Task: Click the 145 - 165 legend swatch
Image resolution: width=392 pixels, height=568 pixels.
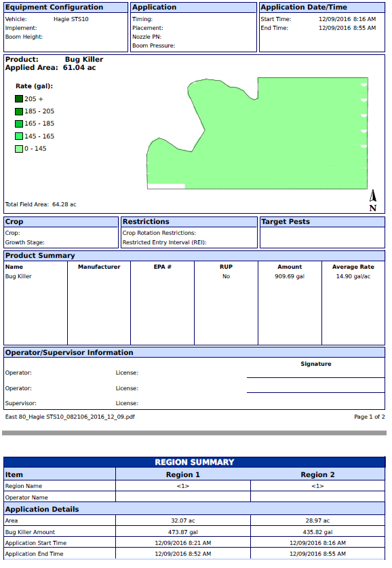Action: pyautogui.click(x=19, y=136)
